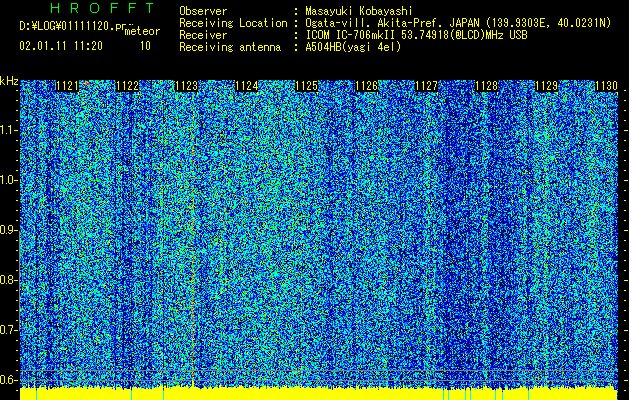Click the Ogata-vill. Akita-Pref. JAPAN location text
629x400 pixels.
pos(458,23)
